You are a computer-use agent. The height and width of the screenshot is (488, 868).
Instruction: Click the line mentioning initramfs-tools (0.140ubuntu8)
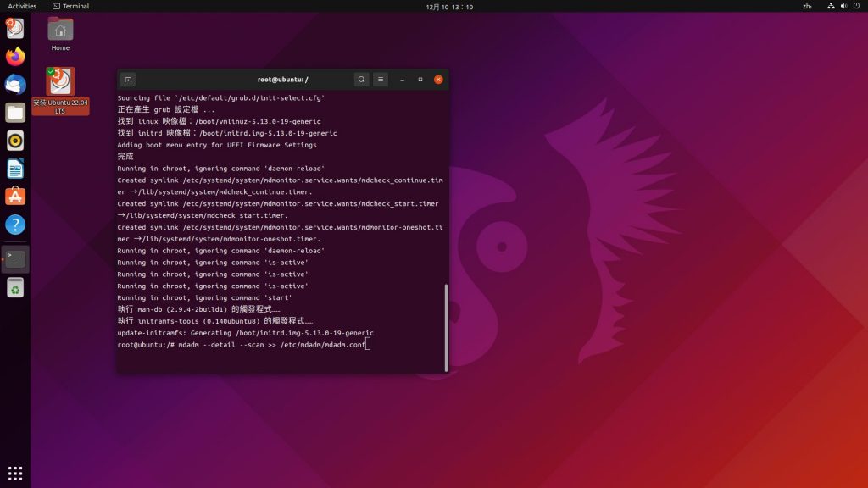coord(214,321)
